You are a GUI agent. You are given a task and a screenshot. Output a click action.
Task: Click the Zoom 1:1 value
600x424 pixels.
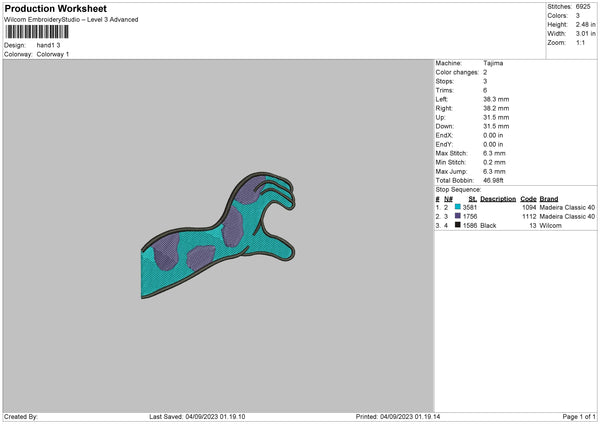click(x=580, y=42)
